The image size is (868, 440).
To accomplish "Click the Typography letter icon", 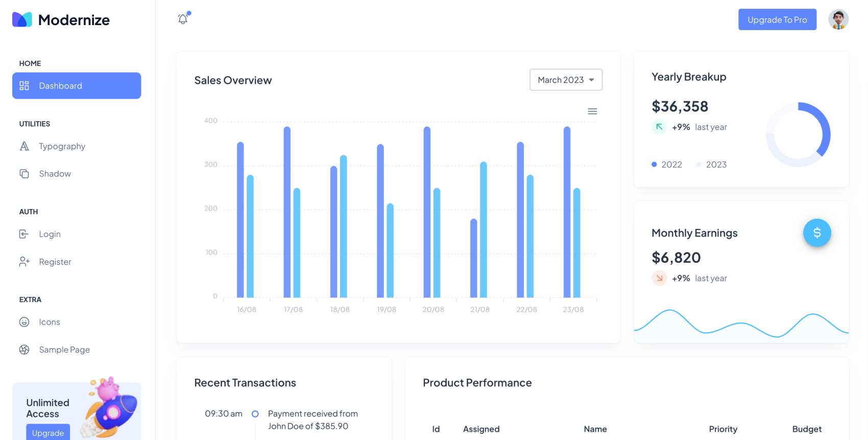I will 24,146.
